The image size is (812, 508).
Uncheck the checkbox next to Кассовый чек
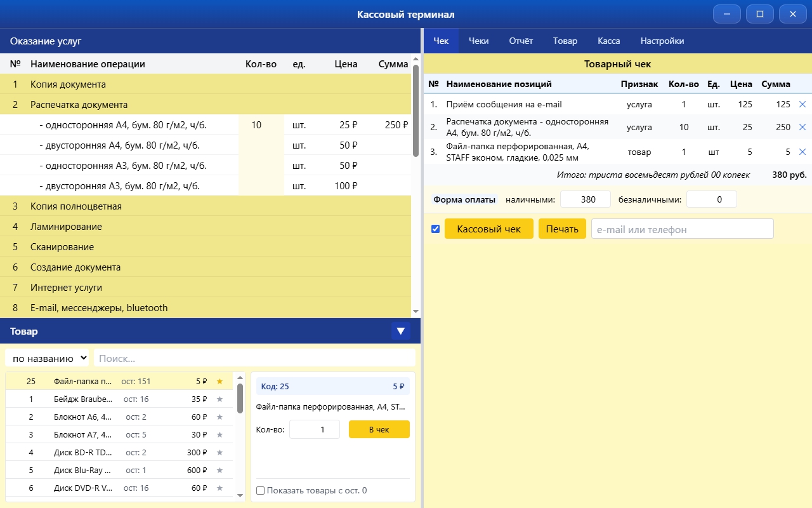[435, 229]
